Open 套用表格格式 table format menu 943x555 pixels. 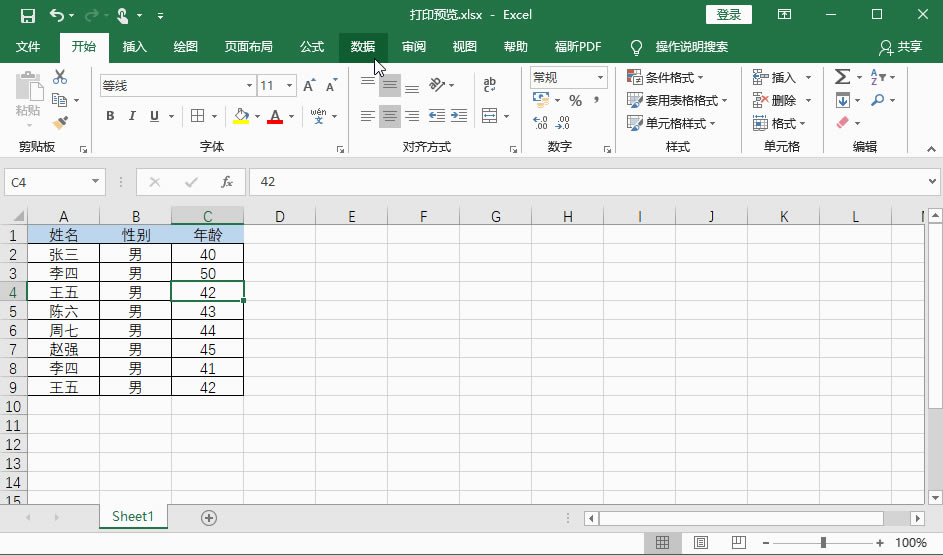tap(677, 100)
